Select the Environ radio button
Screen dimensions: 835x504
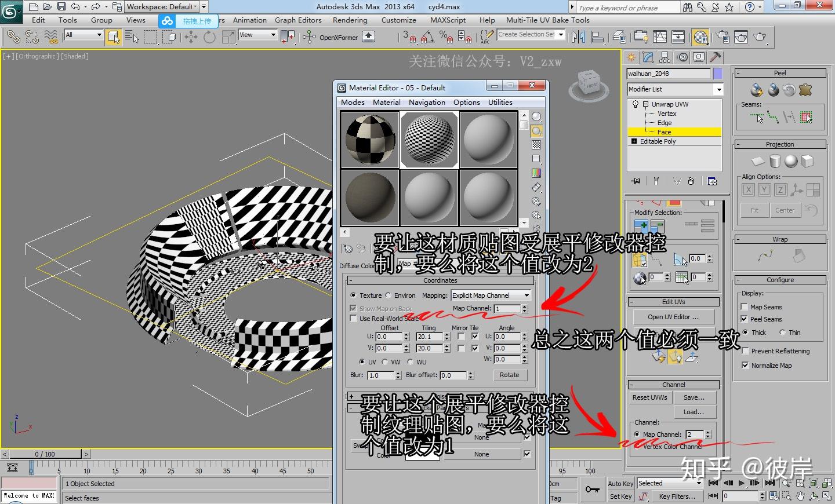click(389, 295)
